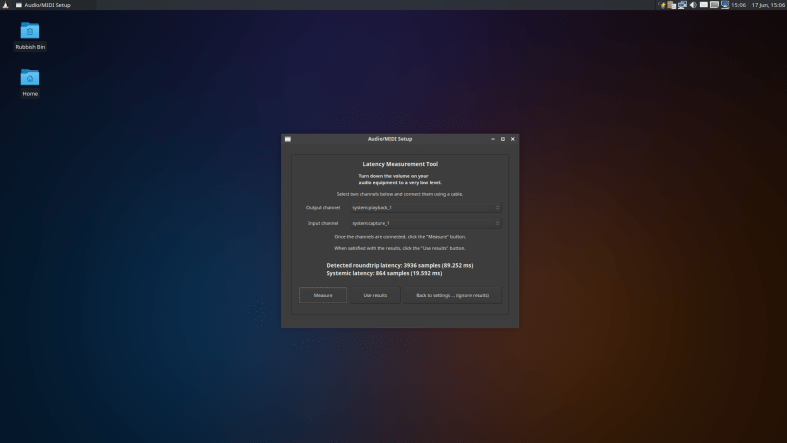Open the applications menu in top-left corner
The image size is (787, 443).
point(6,5)
